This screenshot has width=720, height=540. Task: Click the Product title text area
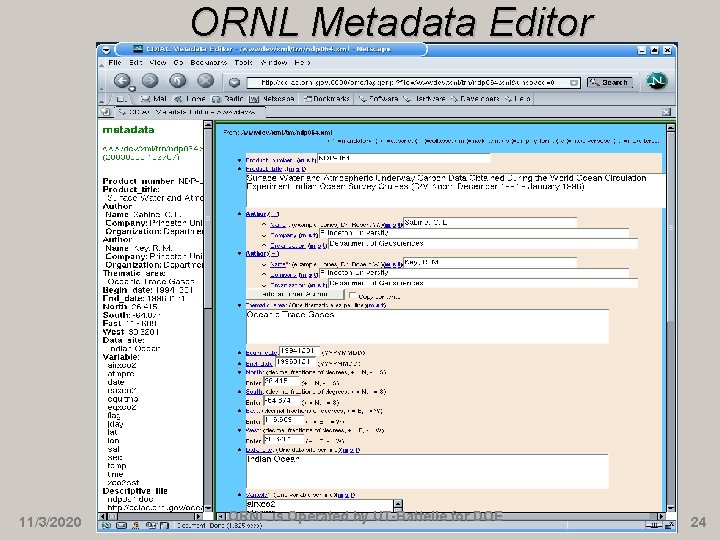[456, 190]
